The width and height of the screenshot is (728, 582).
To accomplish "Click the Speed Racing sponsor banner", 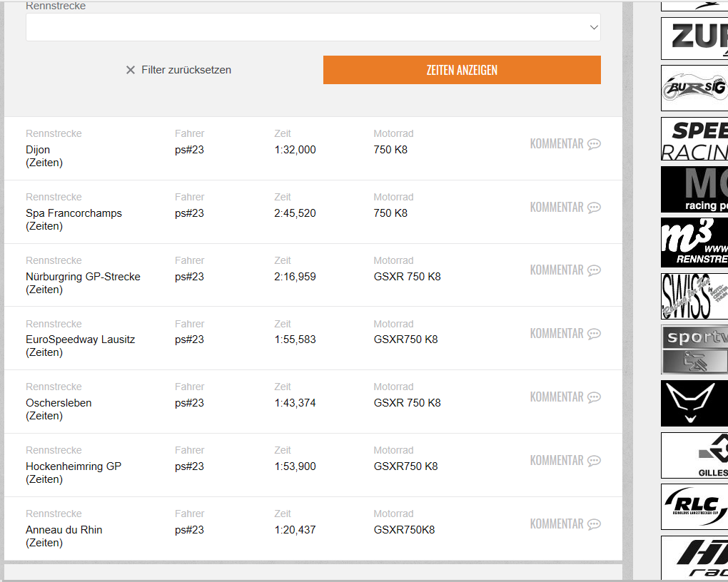I will click(694, 139).
